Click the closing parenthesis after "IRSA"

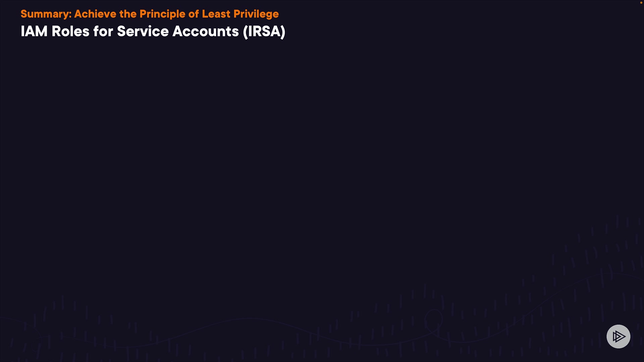283,32
